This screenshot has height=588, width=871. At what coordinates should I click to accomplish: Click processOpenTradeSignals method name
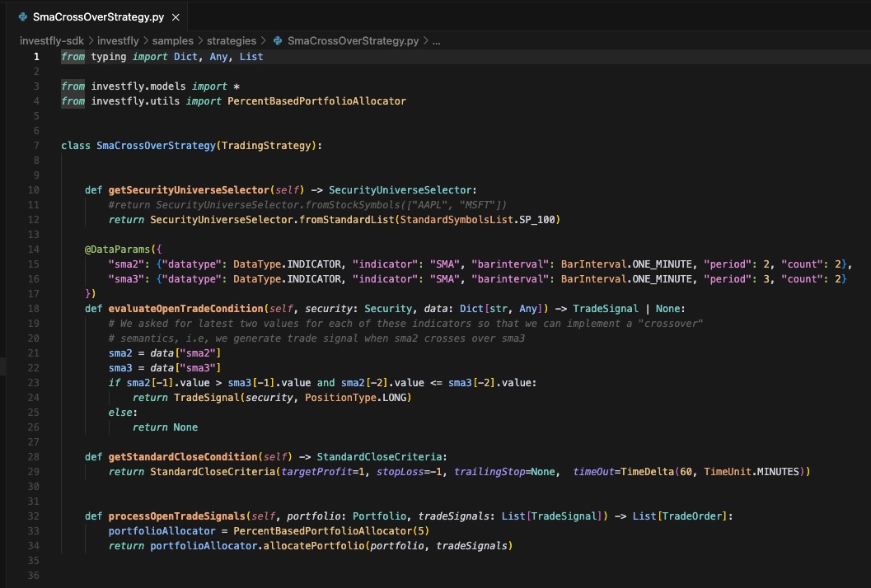[x=176, y=516]
